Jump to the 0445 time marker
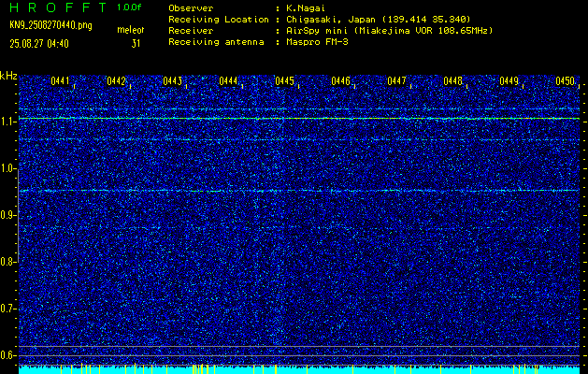 pyautogui.click(x=284, y=81)
